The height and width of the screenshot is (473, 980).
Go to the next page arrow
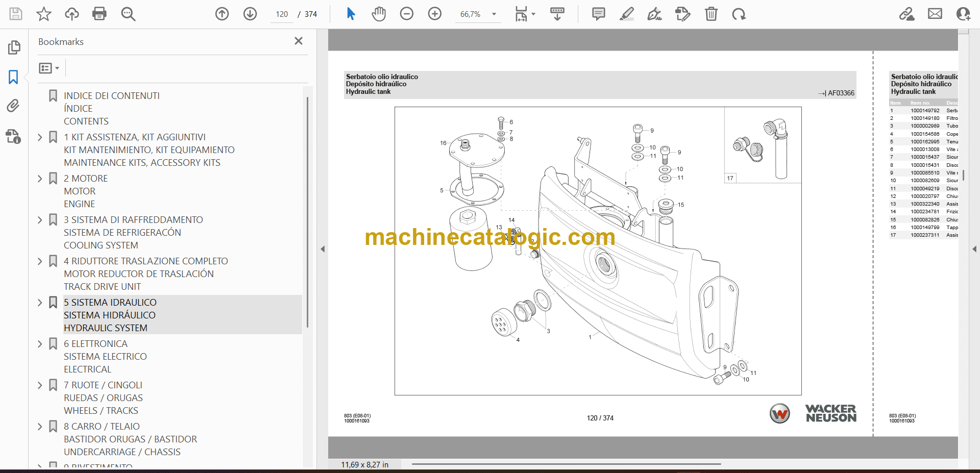pyautogui.click(x=250, y=14)
